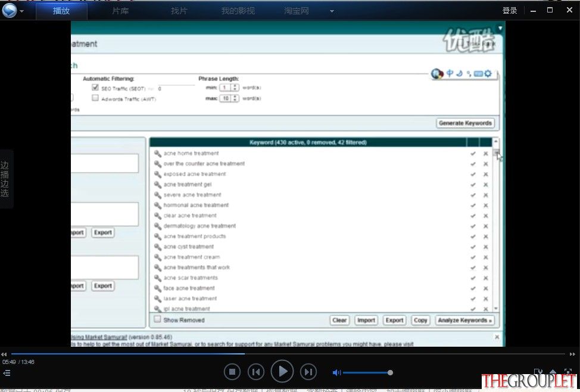Expand the 边播边选 side panel
Viewport: 580px width, 392px height.
(x=5, y=179)
